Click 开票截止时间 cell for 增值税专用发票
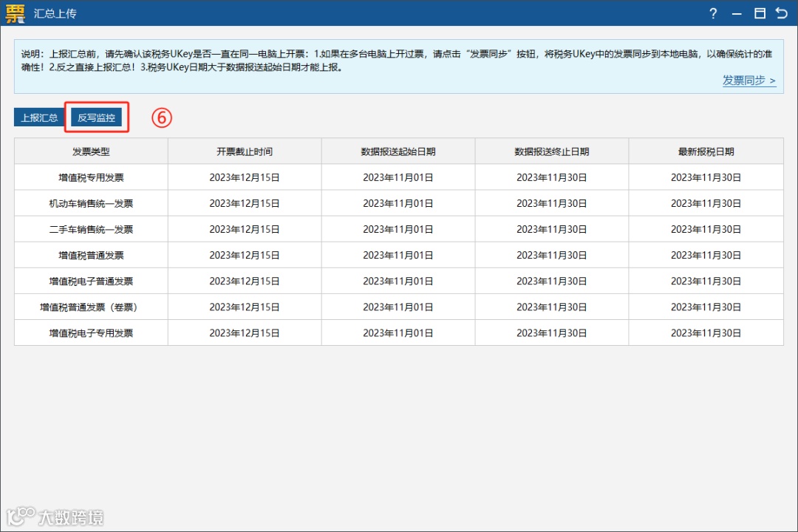 point(245,177)
